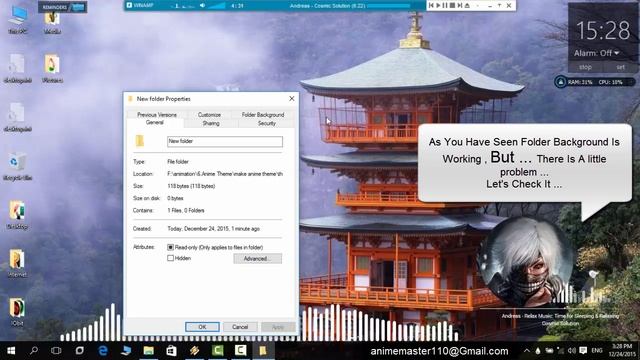
Task: Open taskbar Search
Action: pos(34,351)
